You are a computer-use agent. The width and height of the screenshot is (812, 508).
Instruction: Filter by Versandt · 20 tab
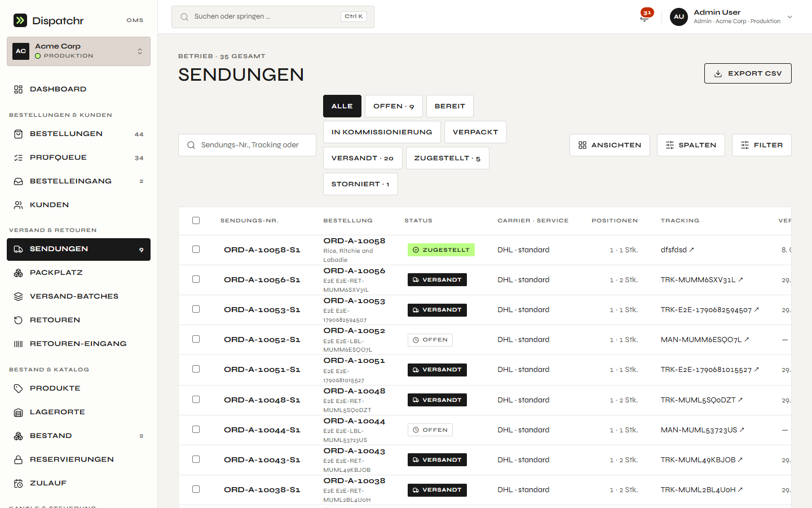[x=363, y=158]
